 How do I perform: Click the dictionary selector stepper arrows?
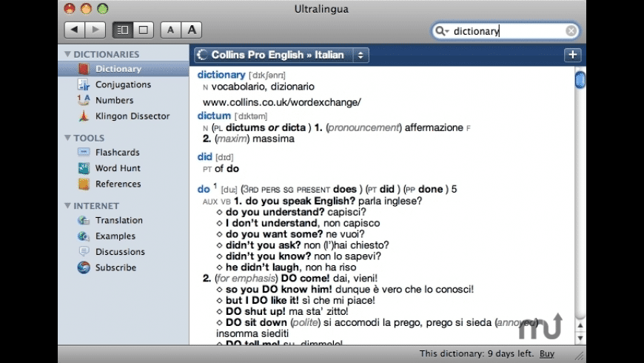point(360,55)
